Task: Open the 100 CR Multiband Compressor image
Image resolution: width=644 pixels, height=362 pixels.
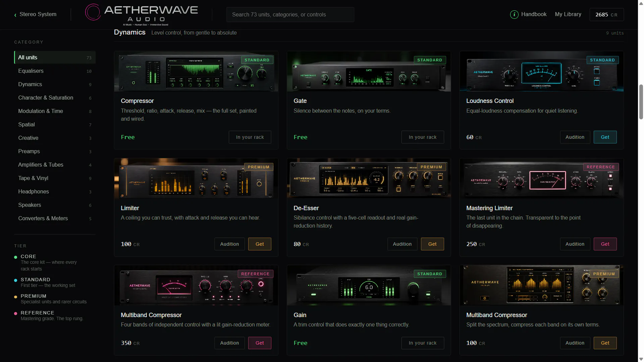Action: [x=541, y=285]
